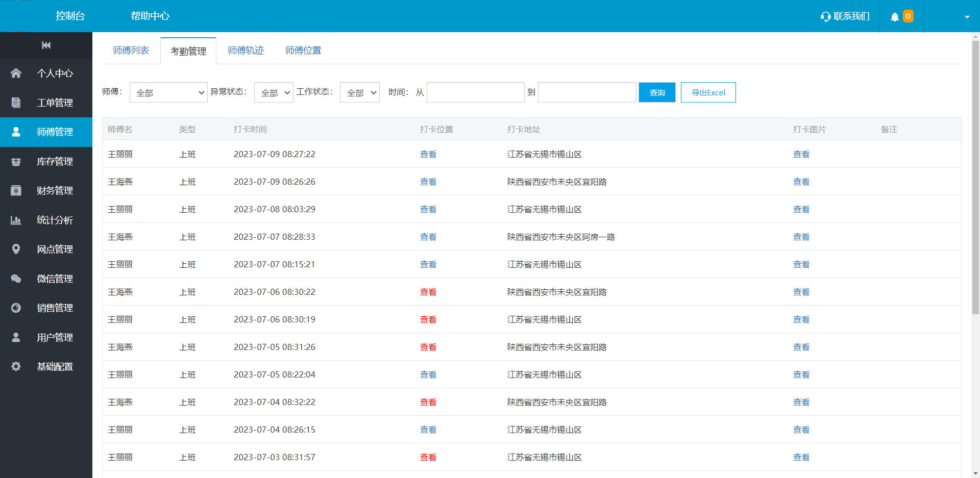
Task: Open the 工作状态 dropdown
Action: tap(359, 92)
